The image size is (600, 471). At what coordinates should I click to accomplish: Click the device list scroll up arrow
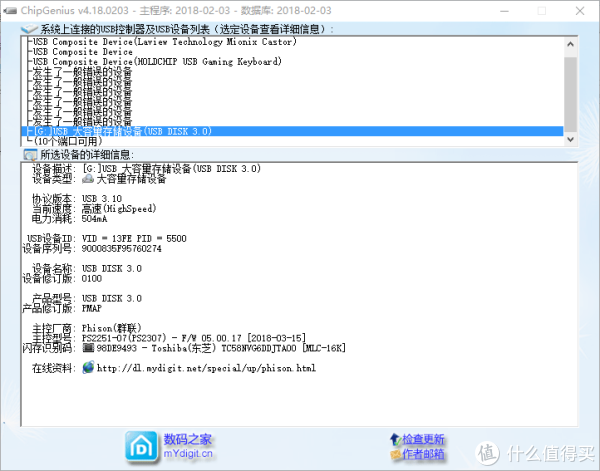point(570,44)
